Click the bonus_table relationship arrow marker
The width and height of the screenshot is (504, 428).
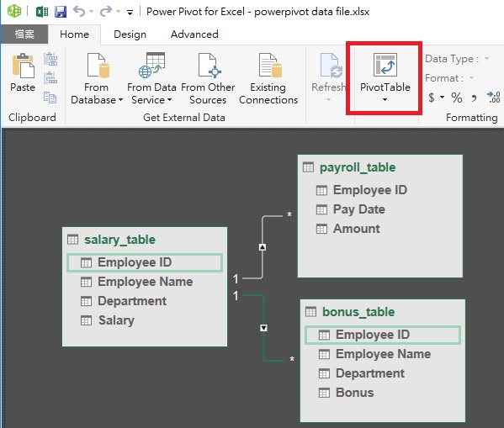coord(263,328)
